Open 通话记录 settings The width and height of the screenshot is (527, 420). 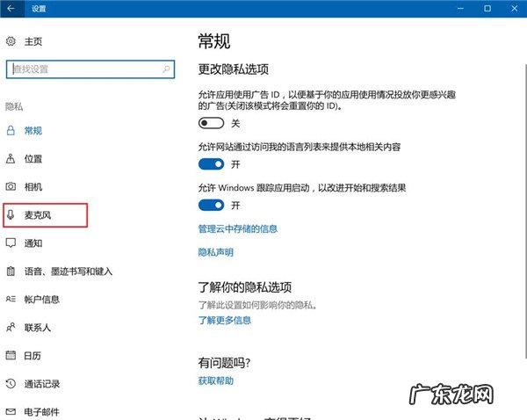42,384
